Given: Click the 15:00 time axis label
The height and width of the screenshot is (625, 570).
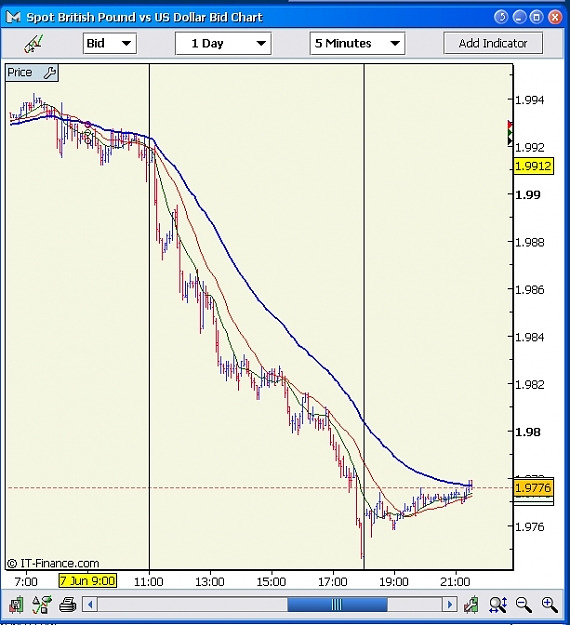Looking at the screenshot, I should pyautogui.click(x=271, y=582).
